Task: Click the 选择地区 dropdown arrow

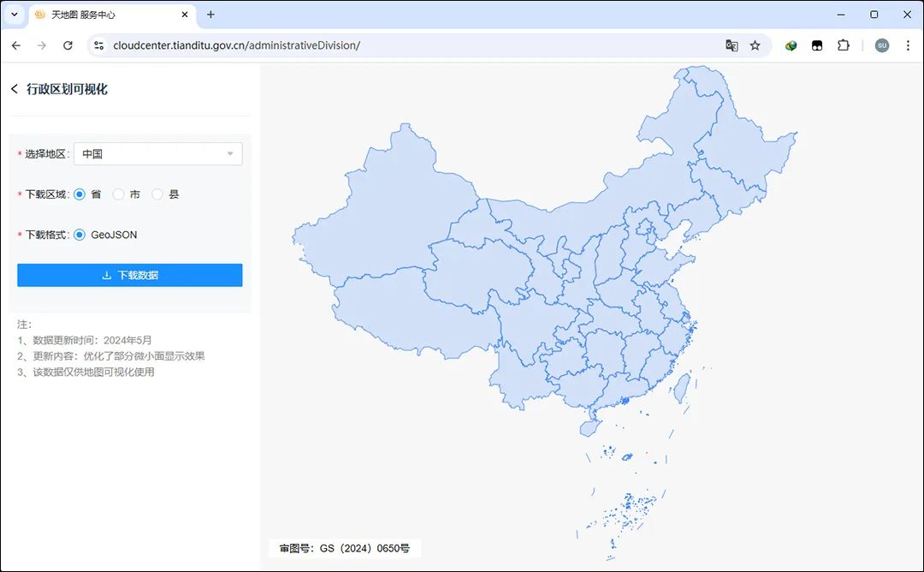Action: tap(230, 154)
